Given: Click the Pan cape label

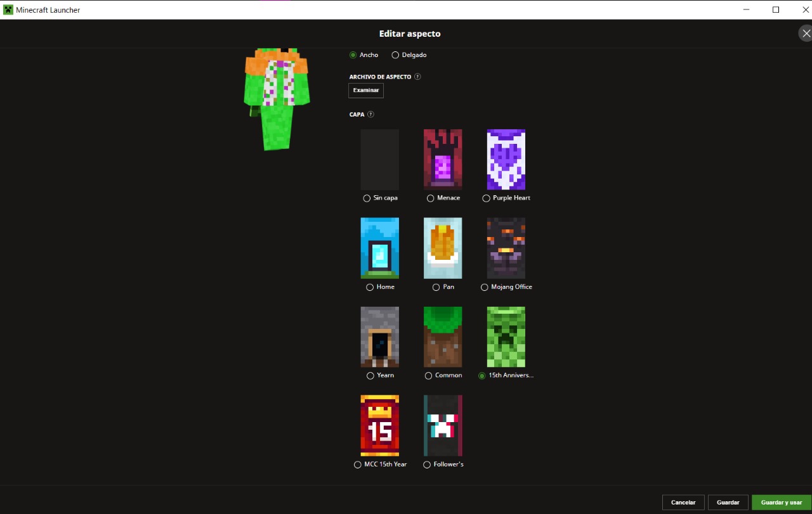Looking at the screenshot, I should [x=449, y=287].
